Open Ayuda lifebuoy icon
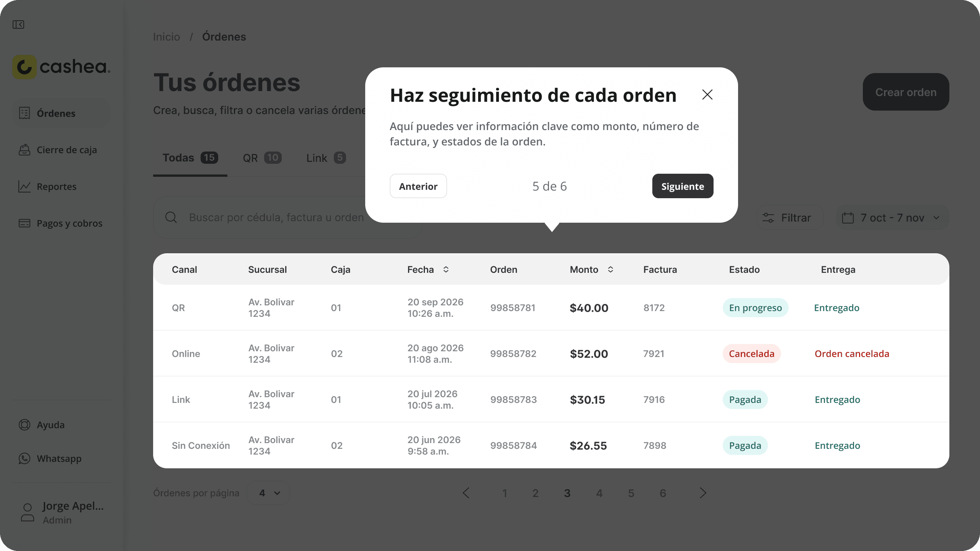This screenshot has width=980, height=551. click(x=24, y=425)
